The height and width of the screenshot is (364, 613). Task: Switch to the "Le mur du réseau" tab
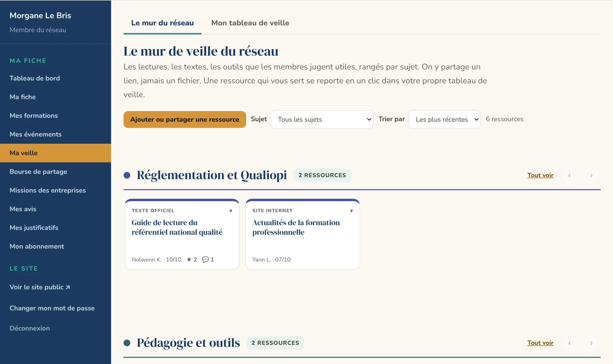[x=162, y=23]
